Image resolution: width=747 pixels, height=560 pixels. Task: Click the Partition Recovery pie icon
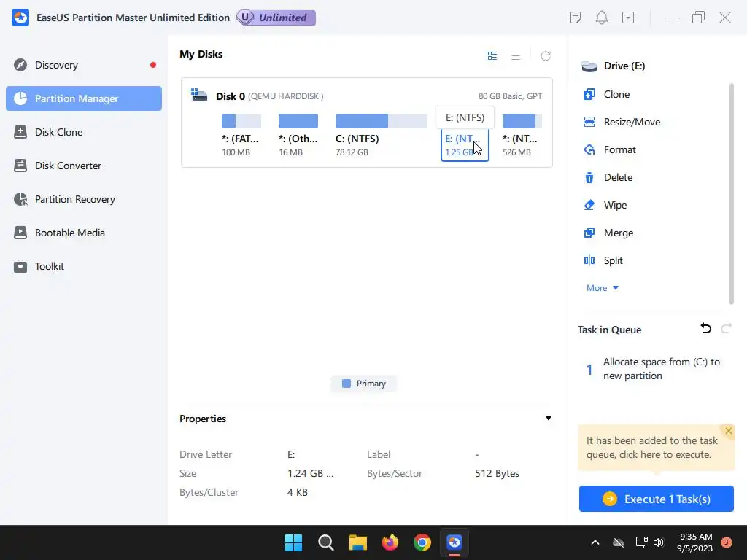coord(20,199)
